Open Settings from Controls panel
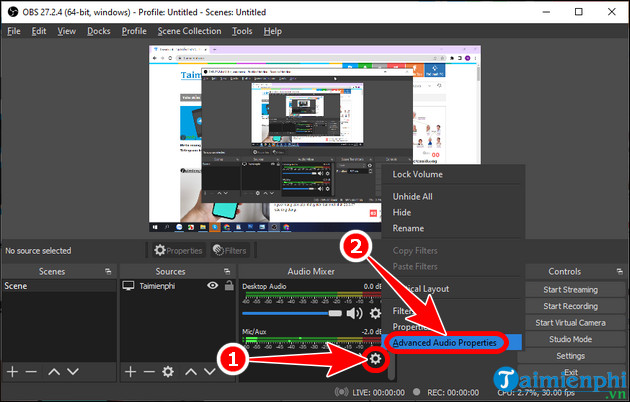630x402 pixels. pos(570,356)
